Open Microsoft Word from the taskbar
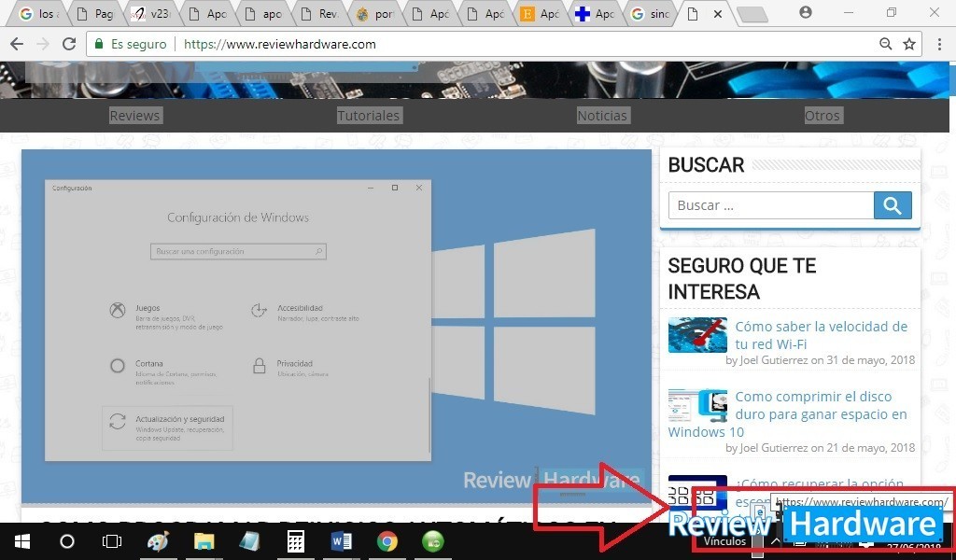The width and height of the screenshot is (956, 560). (x=342, y=541)
